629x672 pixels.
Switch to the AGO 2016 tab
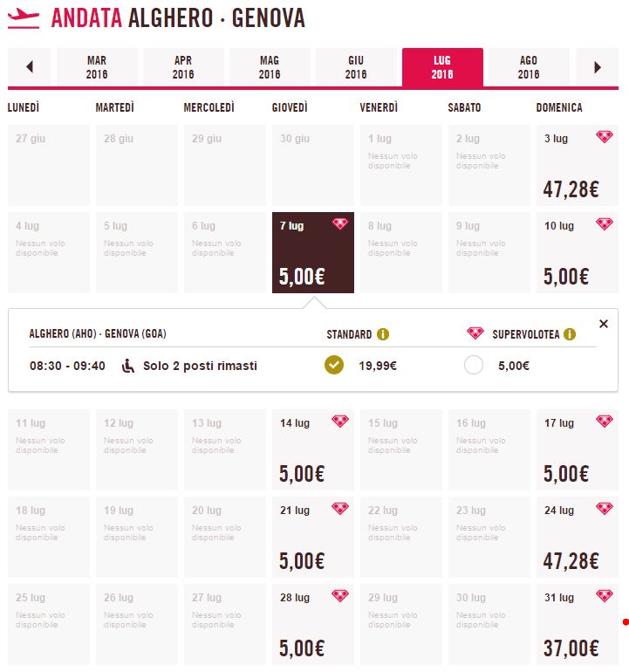pyautogui.click(x=529, y=67)
